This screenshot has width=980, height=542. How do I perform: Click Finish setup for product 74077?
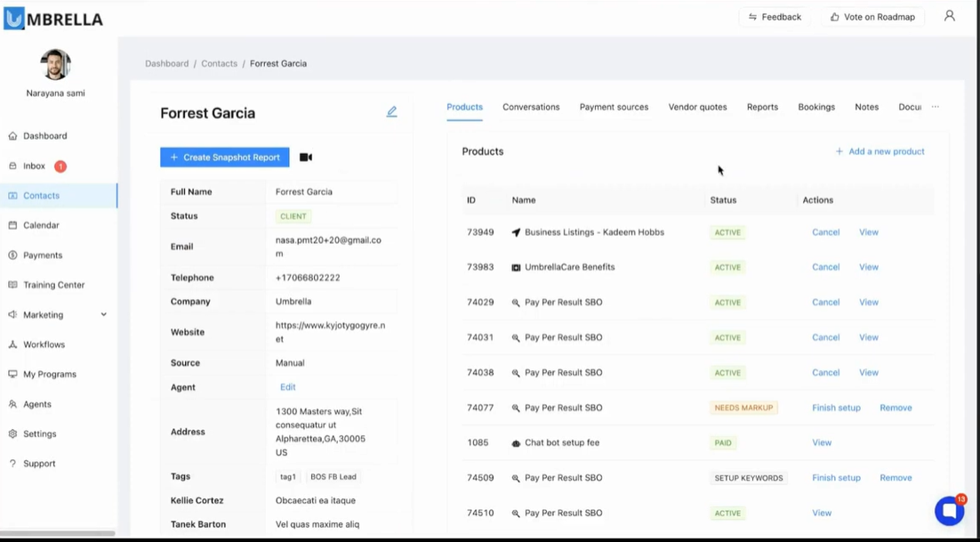836,408
